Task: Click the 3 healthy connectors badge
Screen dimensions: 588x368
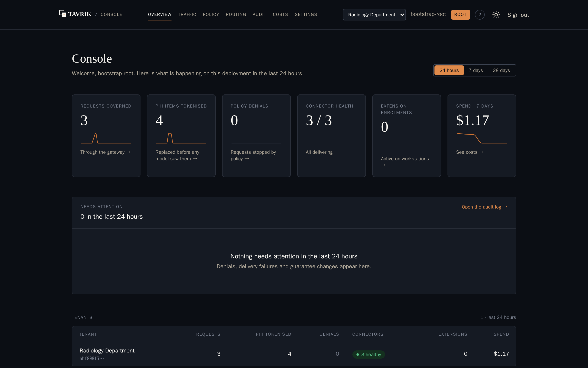Action: pos(369,354)
